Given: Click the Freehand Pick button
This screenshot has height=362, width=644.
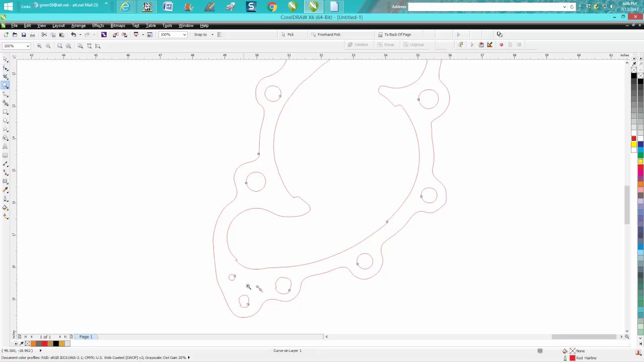Looking at the screenshot, I should [326, 35].
